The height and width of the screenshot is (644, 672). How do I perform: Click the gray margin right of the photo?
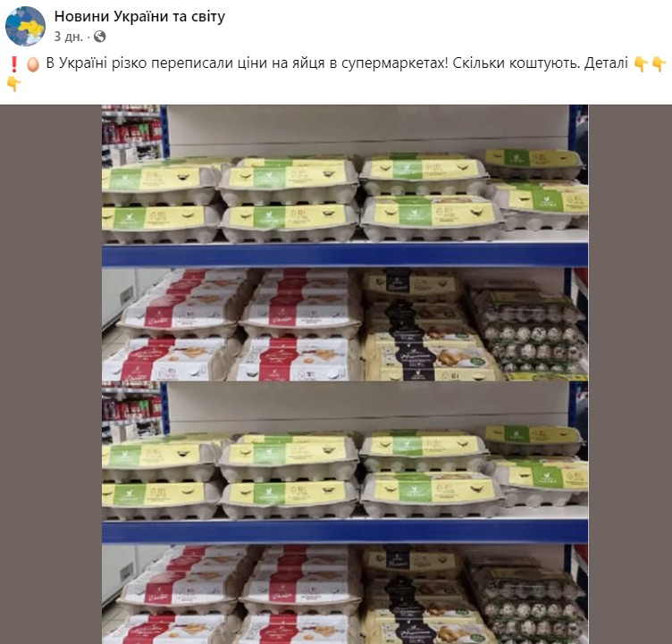[630, 374]
